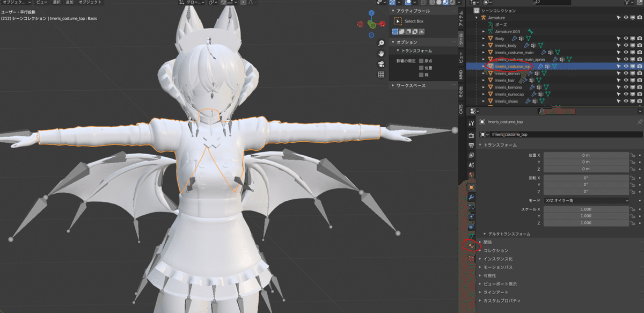This screenshot has width=644, height=313.
Task: Click the スケール X value field
Action: [x=585, y=209]
